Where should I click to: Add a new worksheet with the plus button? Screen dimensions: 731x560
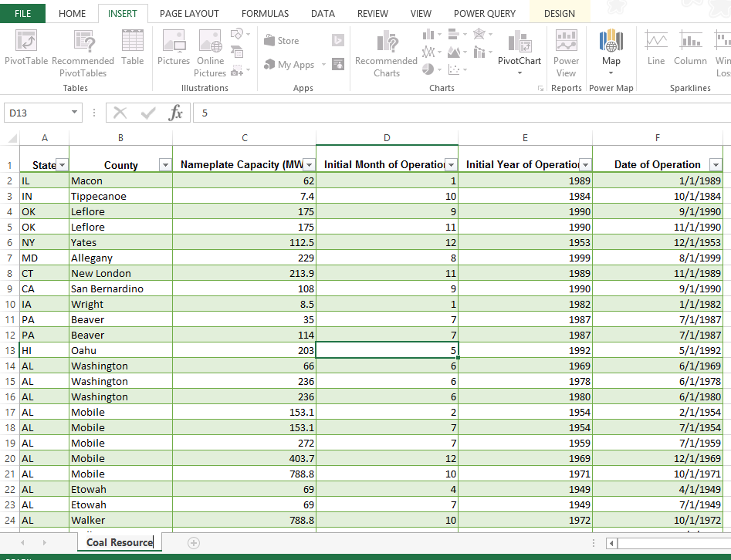pyautogui.click(x=193, y=543)
